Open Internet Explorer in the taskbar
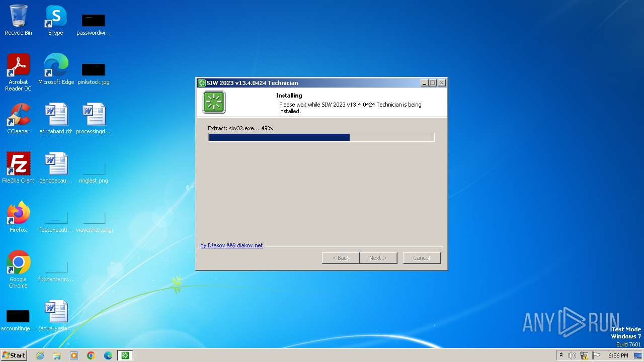 (40, 355)
